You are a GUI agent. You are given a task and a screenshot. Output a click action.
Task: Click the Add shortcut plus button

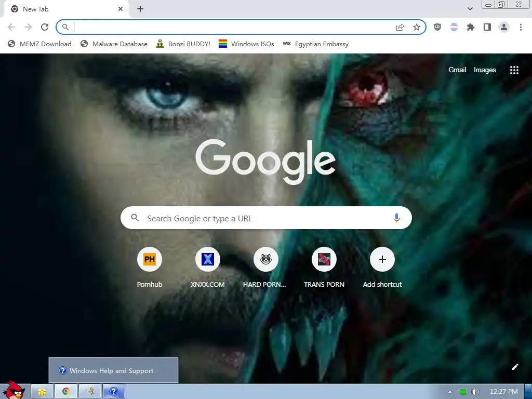382,259
